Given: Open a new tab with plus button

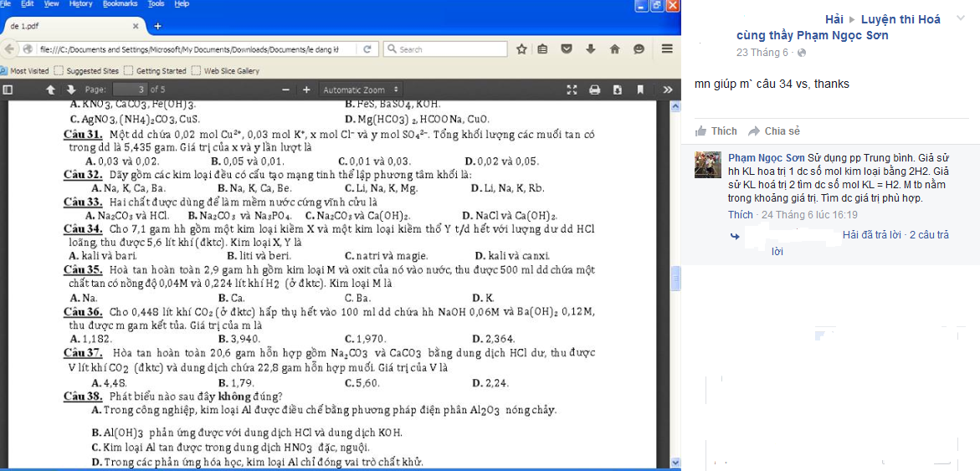Looking at the screenshot, I should [x=157, y=26].
